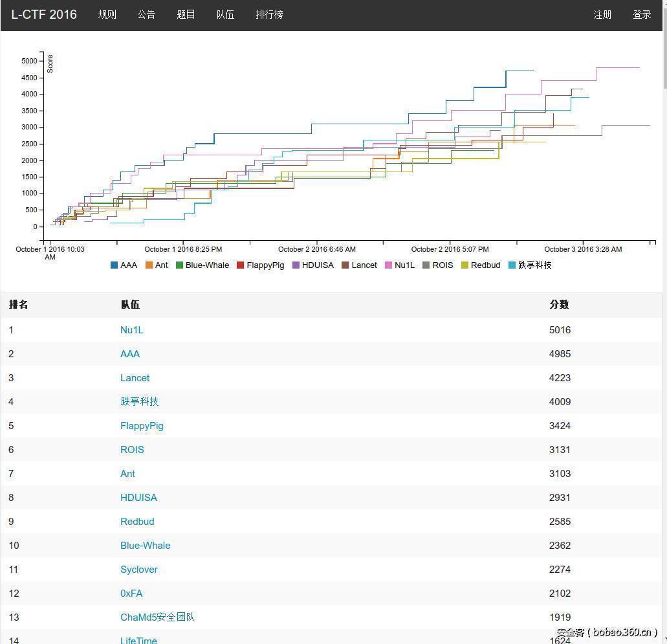Click the Lancet legend marker
The height and width of the screenshot is (644, 667).
(347, 265)
